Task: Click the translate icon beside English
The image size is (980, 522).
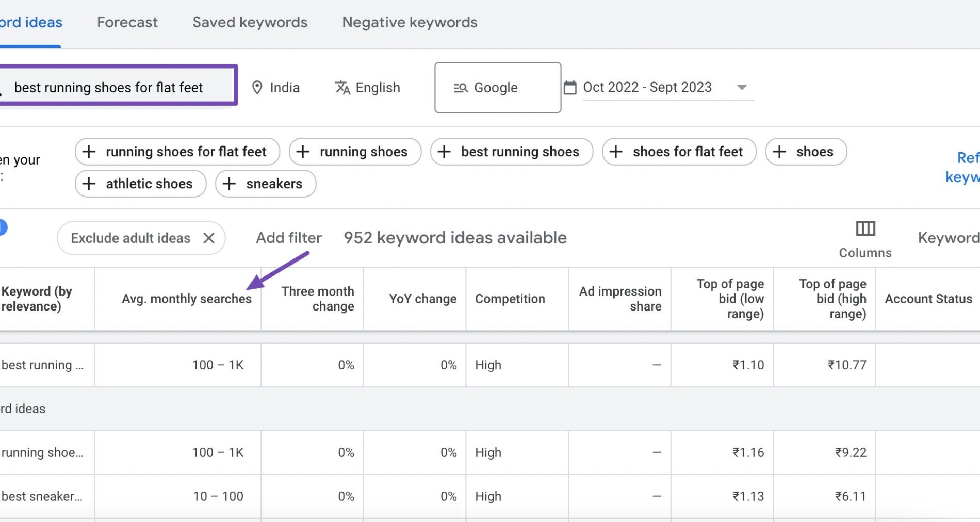Action: tap(342, 88)
